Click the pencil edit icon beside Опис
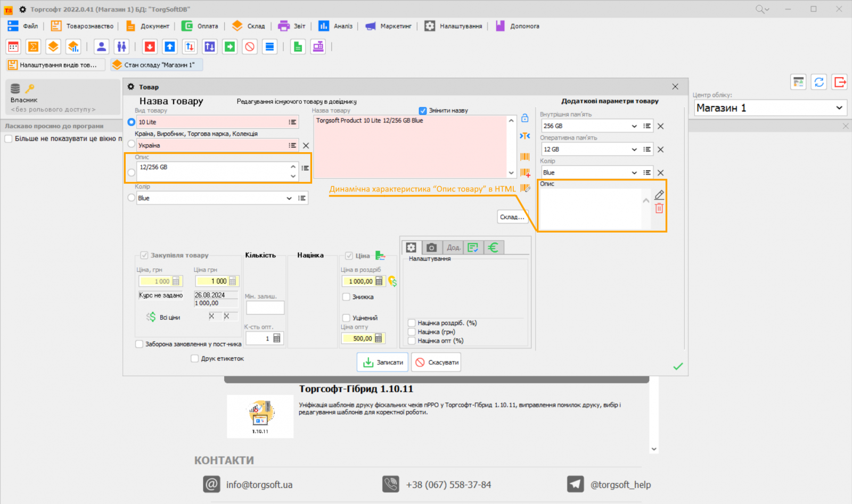This screenshot has width=852, height=504. 659,195
